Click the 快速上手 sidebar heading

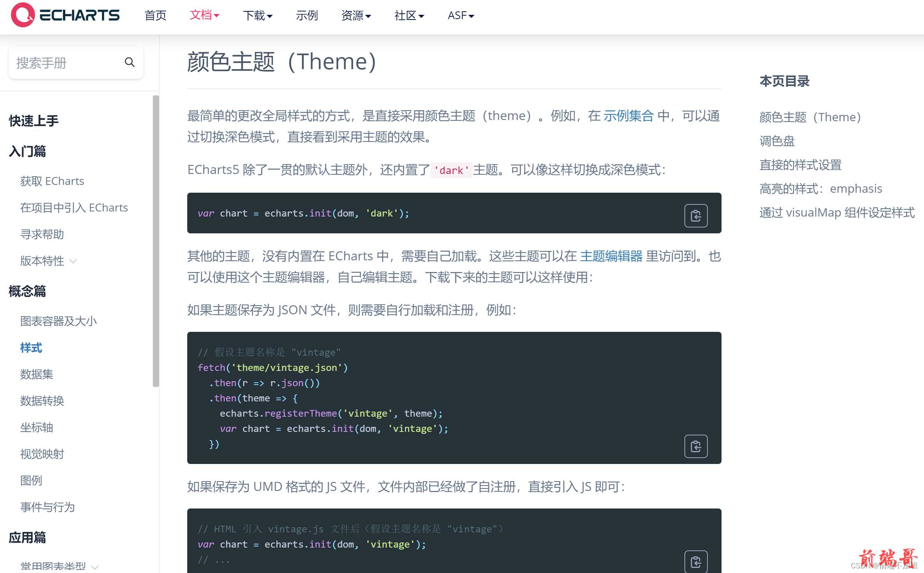(34, 121)
